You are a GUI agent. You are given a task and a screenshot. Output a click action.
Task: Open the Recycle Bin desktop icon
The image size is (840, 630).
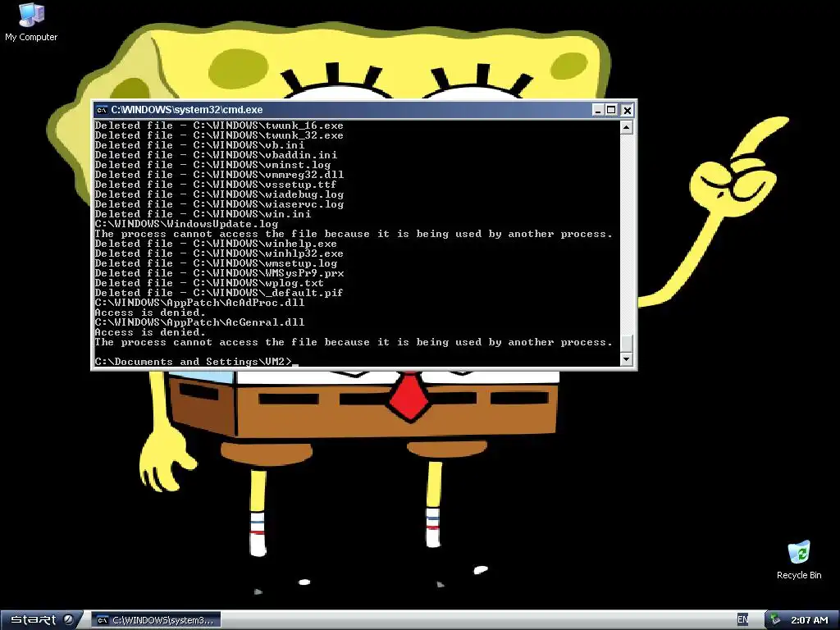point(799,560)
